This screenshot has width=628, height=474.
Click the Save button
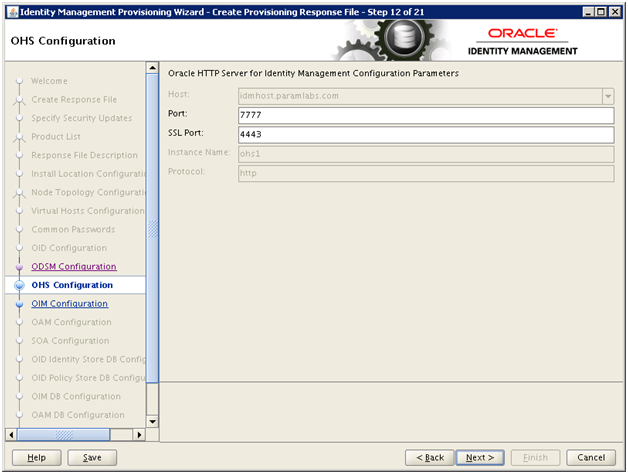tap(92, 458)
